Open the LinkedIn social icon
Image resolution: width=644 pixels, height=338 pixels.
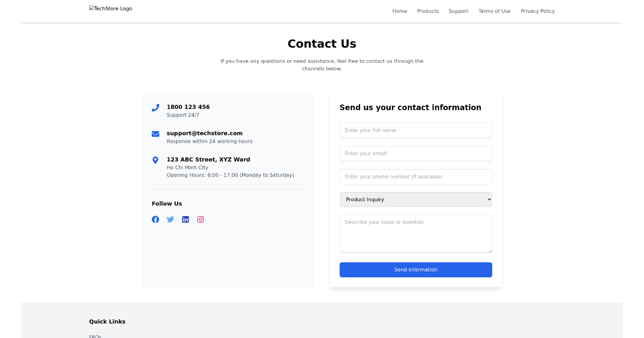click(185, 219)
